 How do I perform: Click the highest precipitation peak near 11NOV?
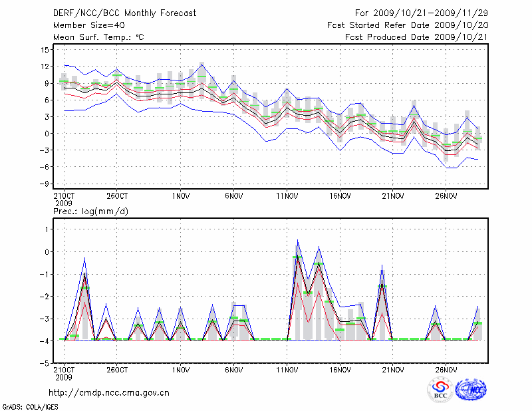pos(297,241)
